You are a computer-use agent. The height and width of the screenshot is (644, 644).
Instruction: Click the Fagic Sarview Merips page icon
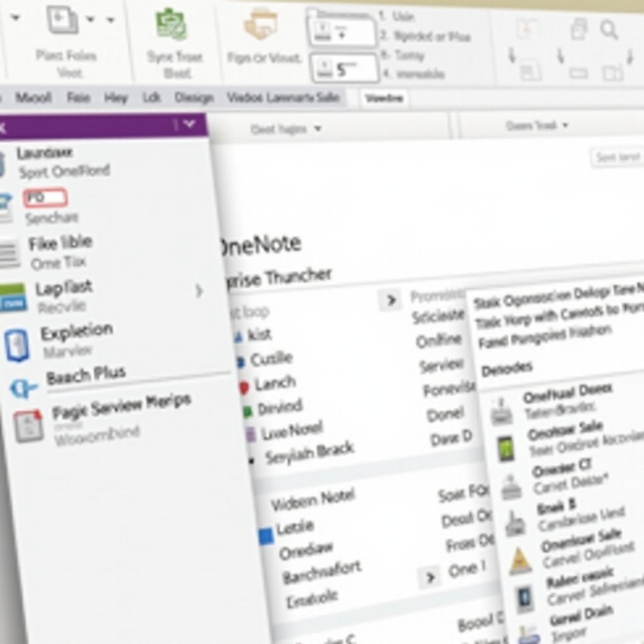(x=28, y=426)
